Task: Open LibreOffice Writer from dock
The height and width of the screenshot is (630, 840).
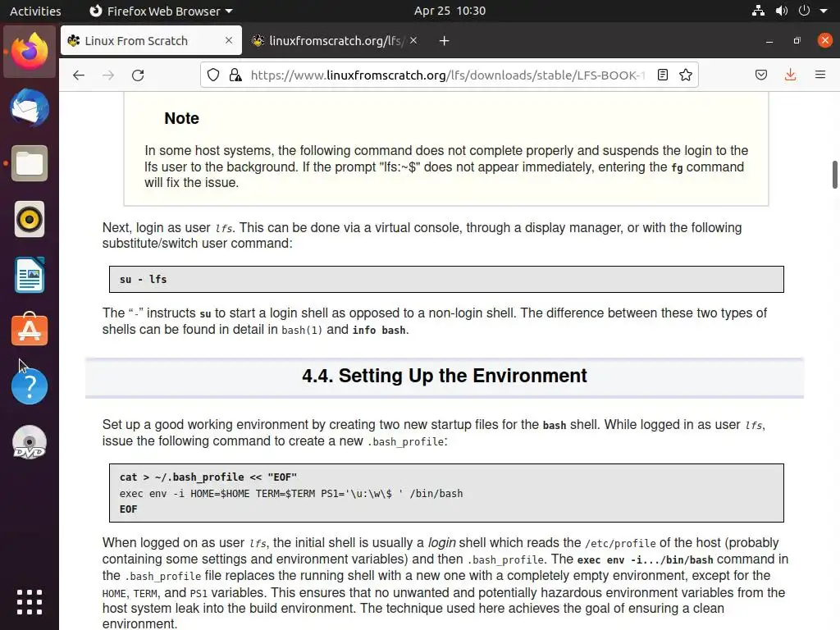Action: (30, 275)
